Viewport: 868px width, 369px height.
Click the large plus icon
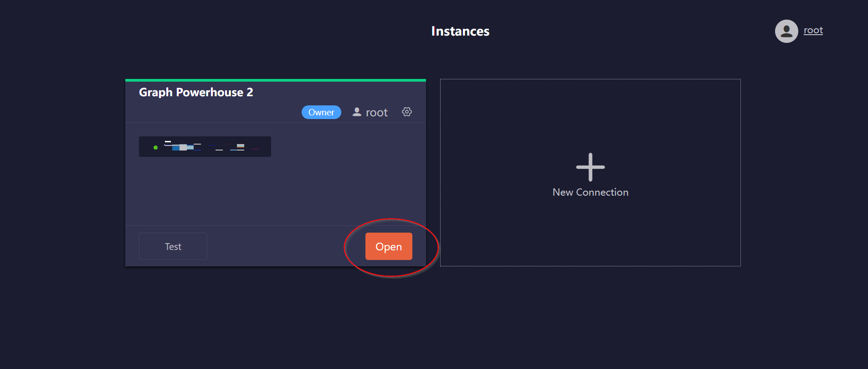590,167
